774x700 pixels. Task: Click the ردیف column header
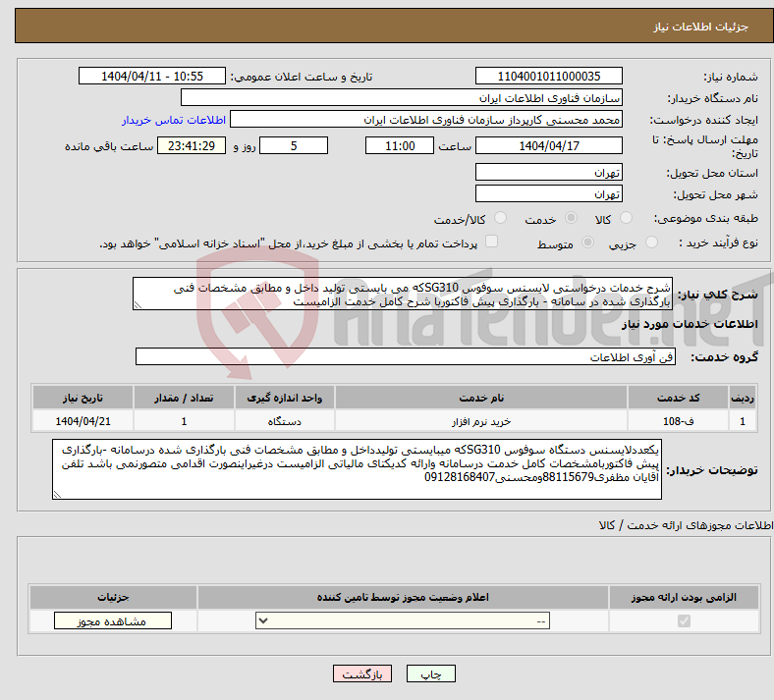point(743,398)
